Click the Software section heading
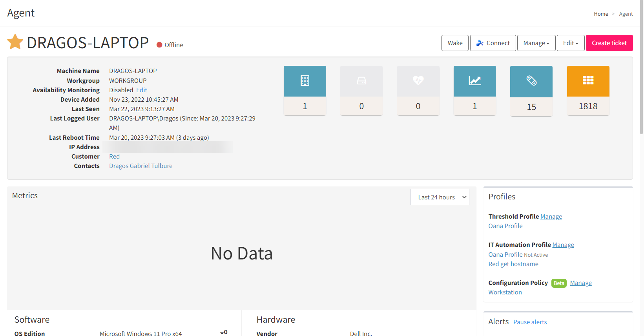The image size is (644, 336). [x=32, y=320]
